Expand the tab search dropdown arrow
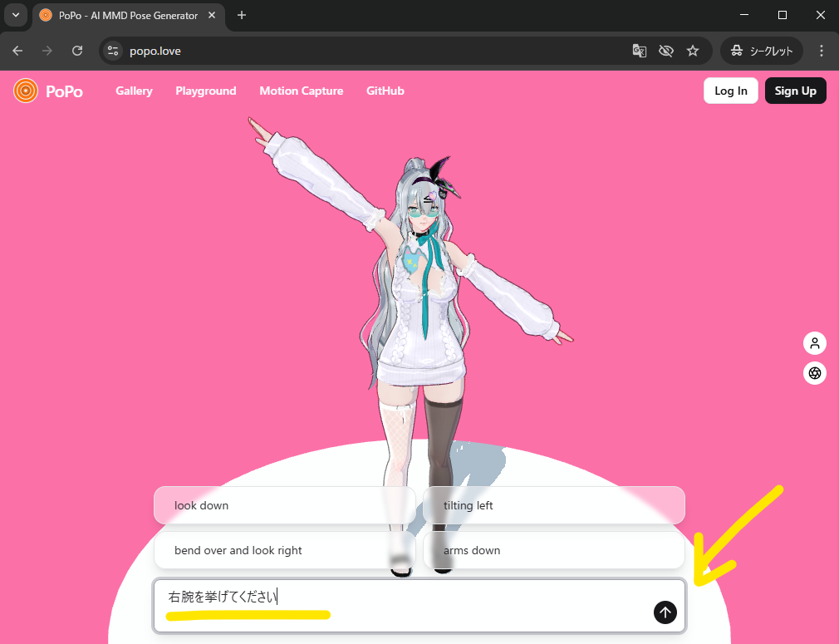 [x=15, y=15]
